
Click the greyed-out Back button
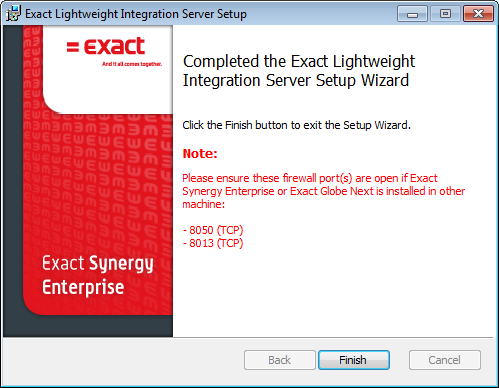point(279,360)
